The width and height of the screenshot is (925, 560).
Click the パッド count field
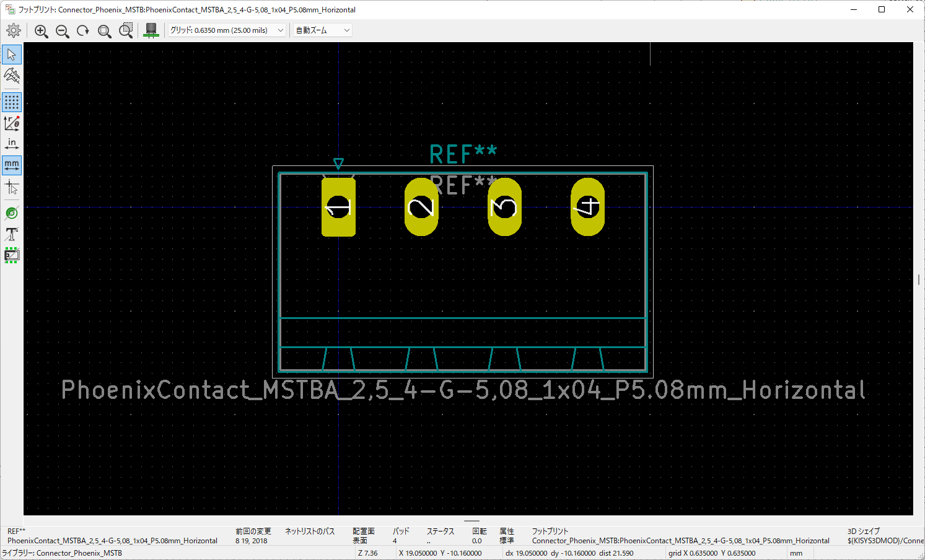pyautogui.click(x=401, y=536)
